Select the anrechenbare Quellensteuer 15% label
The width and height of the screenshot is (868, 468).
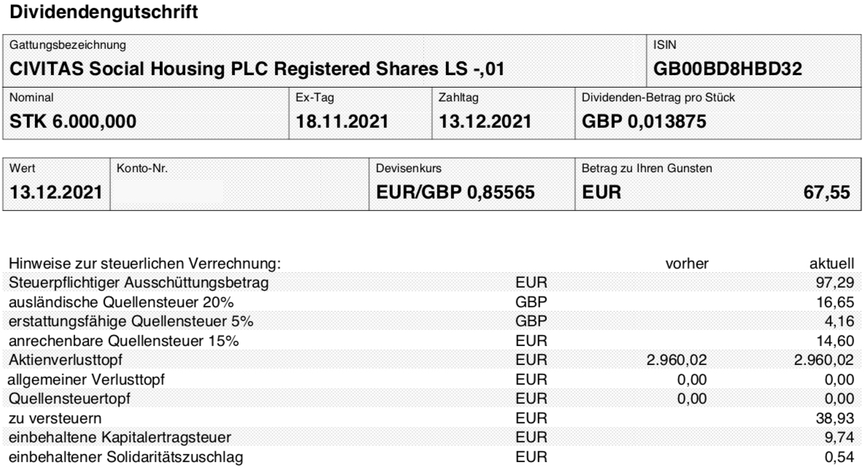coord(123,341)
